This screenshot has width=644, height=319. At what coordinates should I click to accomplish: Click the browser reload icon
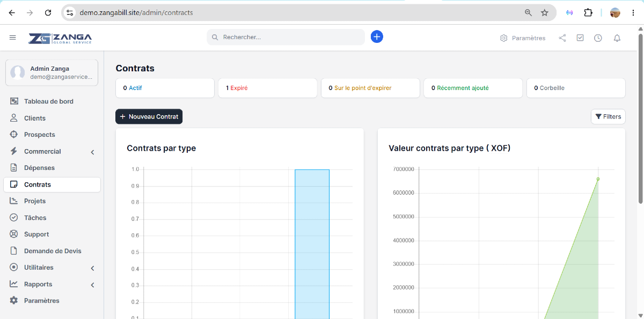[48, 12]
